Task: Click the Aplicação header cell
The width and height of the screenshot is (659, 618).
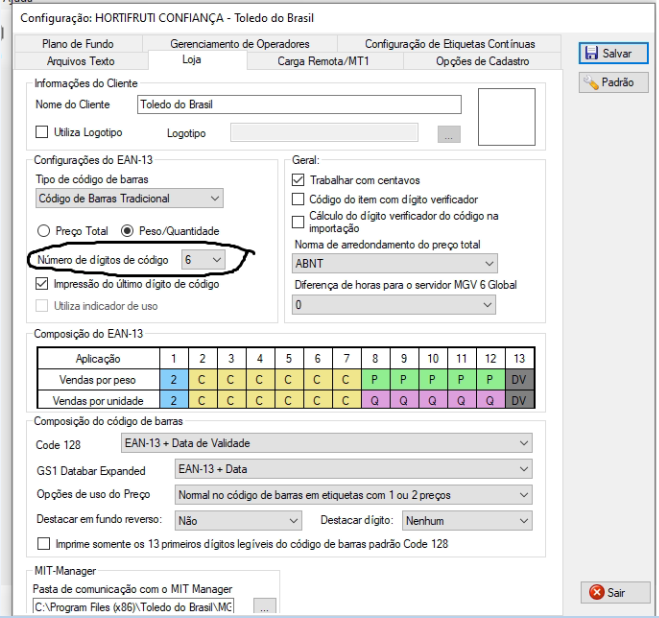Action: tap(98, 359)
